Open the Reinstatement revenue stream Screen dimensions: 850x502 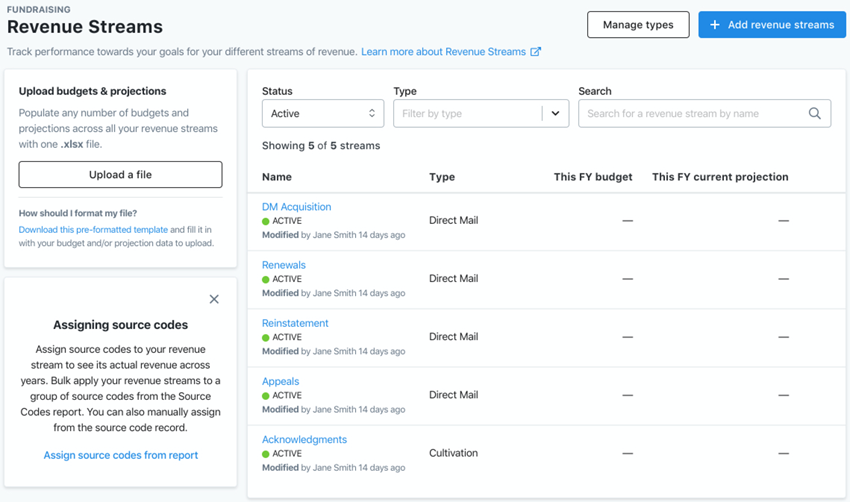295,323
